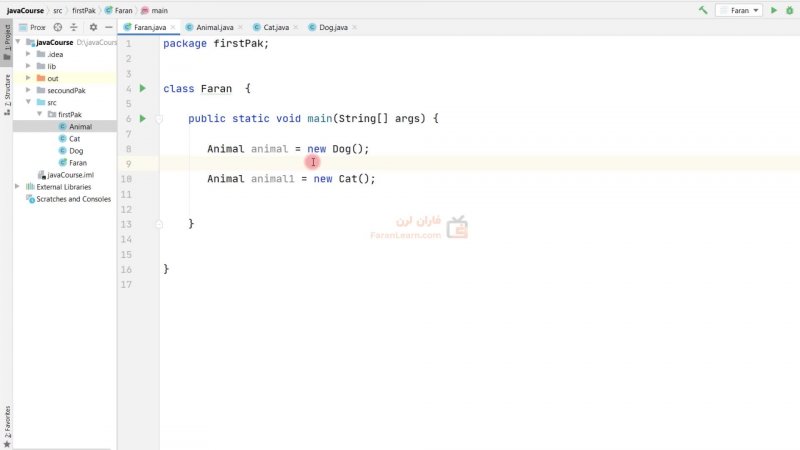This screenshot has width=800, height=450.
Task: Open Project panel settings gear
Action: [x=93, y=27]
